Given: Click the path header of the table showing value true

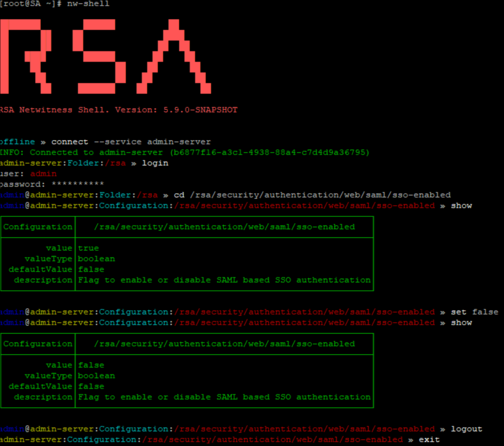Looking at the screenshot, I should click(x=224, y=226).
